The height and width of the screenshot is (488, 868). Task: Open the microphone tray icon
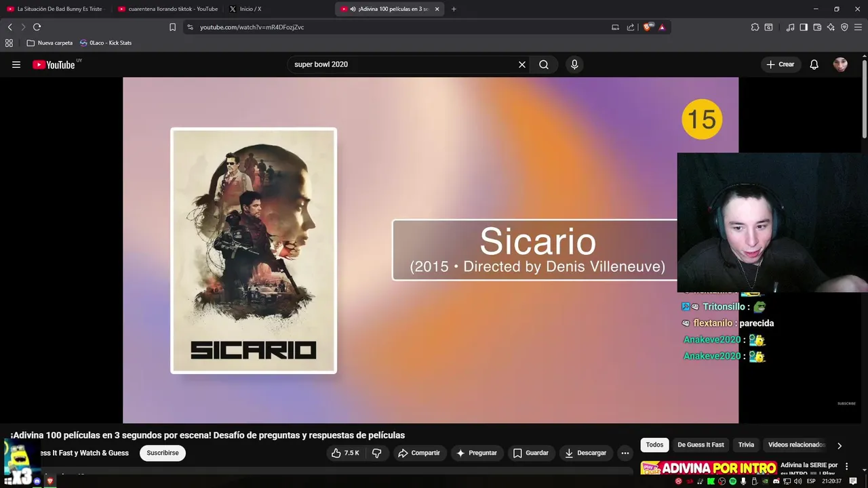point(743,481)
